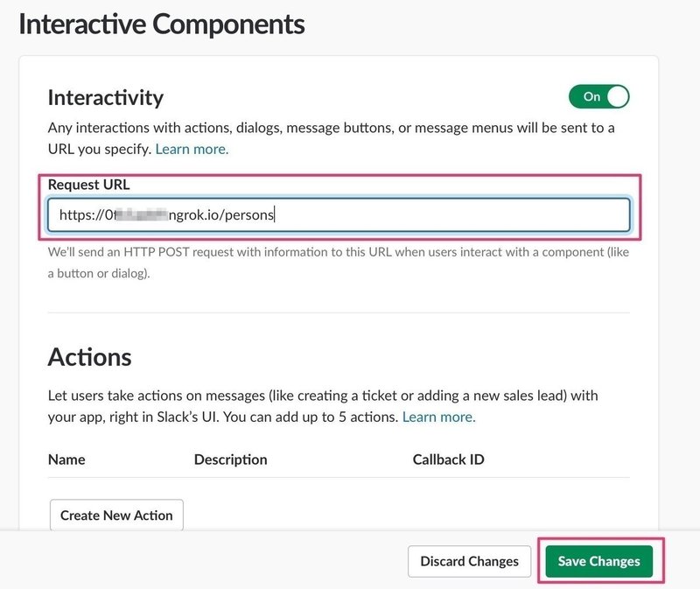The image size is (700, 589).
Task: Click the Request URL label
Action: click(x=89, y=185)
